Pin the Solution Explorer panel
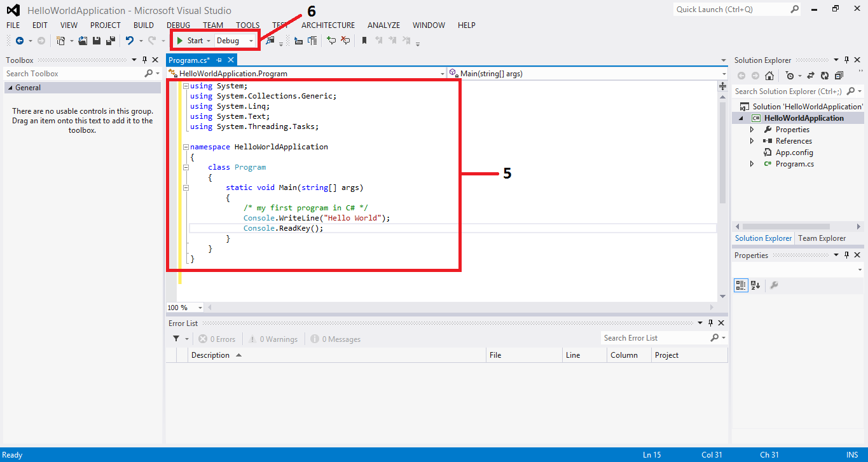This screenshot has height=462, width=868. click(846, 60)
